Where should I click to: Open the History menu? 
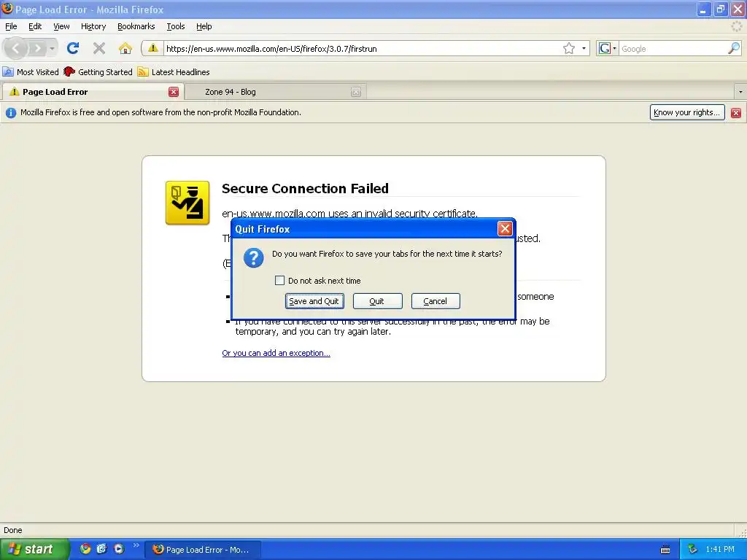tap(93, 27)
